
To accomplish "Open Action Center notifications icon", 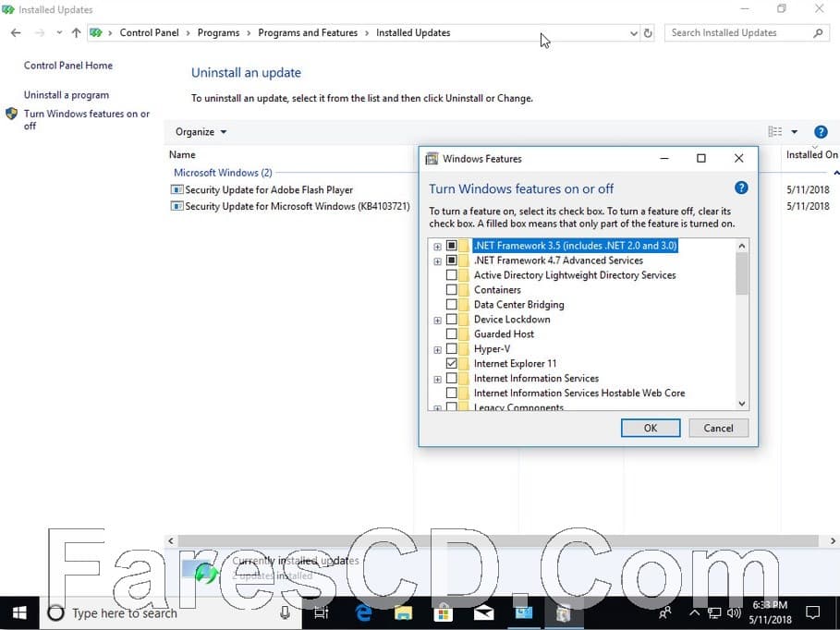I will [812, 612].
